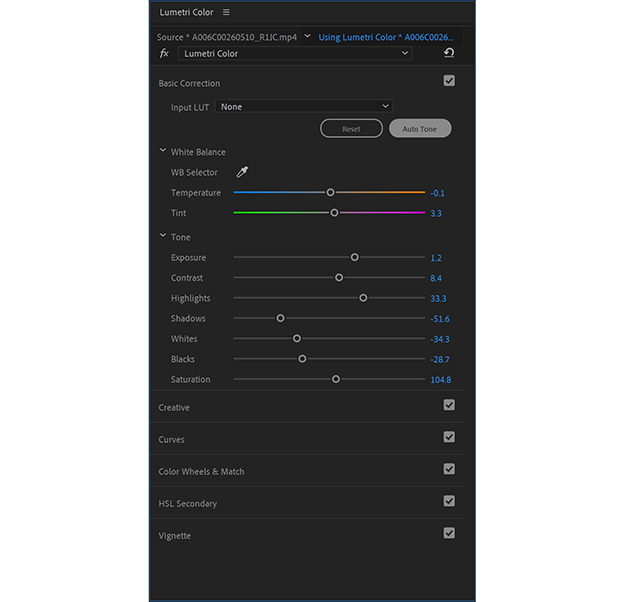Toggle the Curves section checkbox

pyautogui.click(x=449, y=437)
